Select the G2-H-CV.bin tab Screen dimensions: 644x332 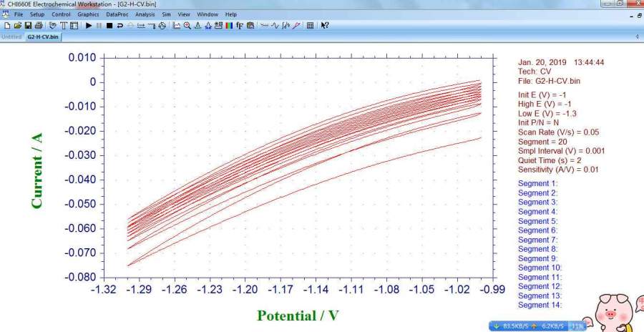pyautogui.click(x=42, y=36)
